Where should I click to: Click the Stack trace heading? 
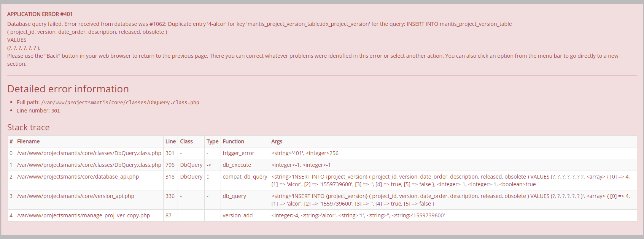coord(29,127)
